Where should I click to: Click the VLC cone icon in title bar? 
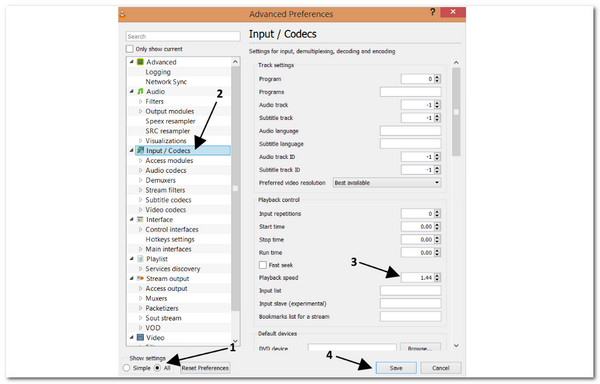tap(123, 14)
